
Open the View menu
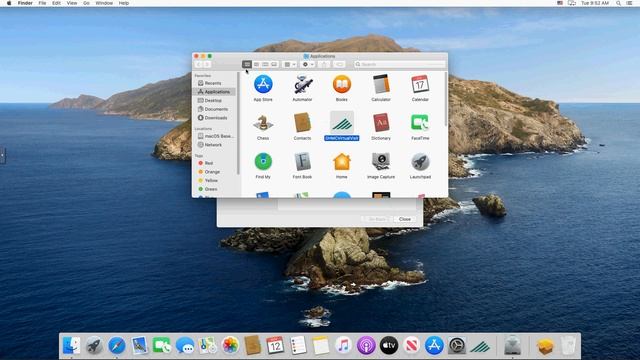coord(72,3)
